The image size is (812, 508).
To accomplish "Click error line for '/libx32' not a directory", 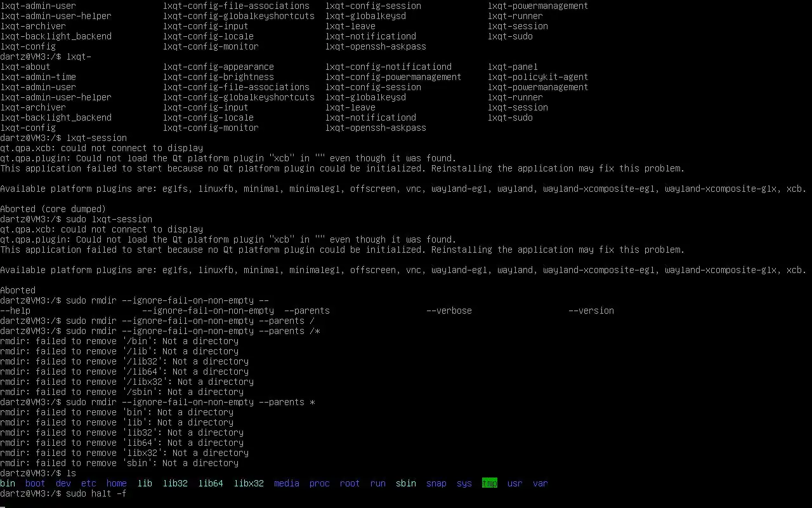I will pyautogui.click(x=127, y=382).
